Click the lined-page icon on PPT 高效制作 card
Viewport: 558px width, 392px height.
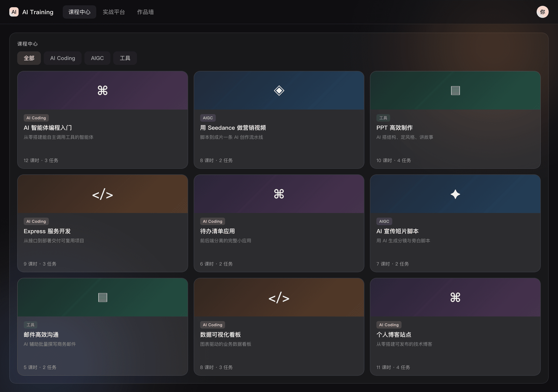(x=455, y=90)
